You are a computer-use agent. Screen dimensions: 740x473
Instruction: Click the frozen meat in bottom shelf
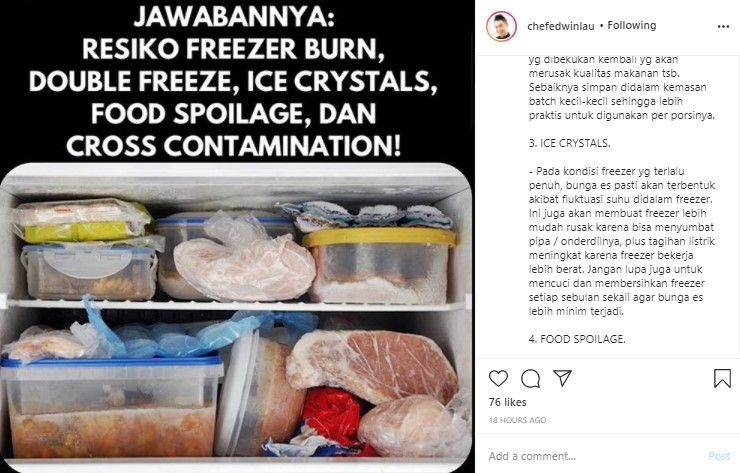pos(373,366)
